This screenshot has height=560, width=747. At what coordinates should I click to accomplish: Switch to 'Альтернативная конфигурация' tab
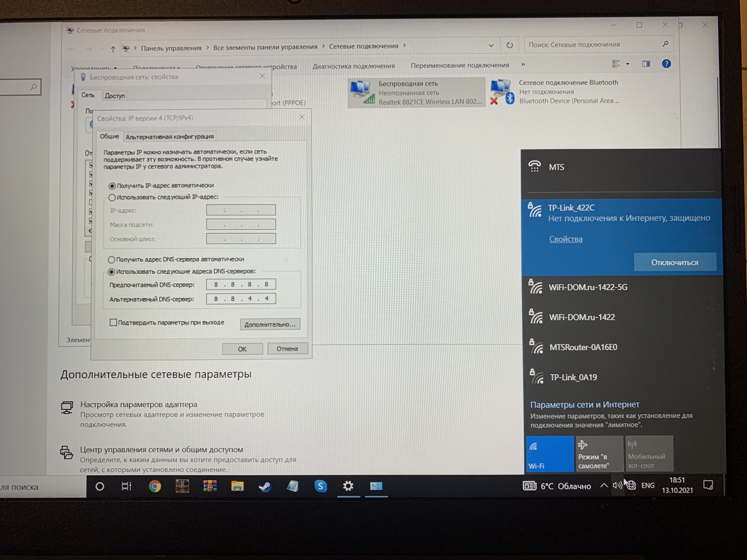tap(170, 137)
